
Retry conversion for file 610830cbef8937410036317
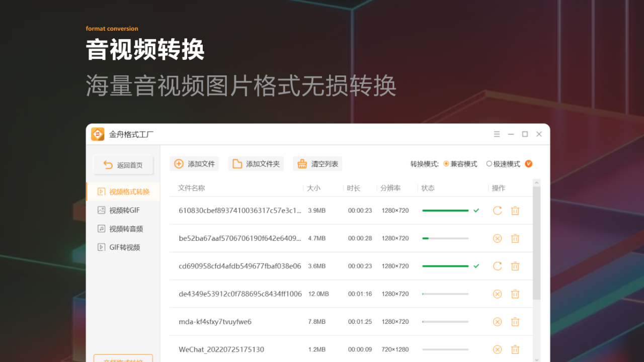(497, 210)
